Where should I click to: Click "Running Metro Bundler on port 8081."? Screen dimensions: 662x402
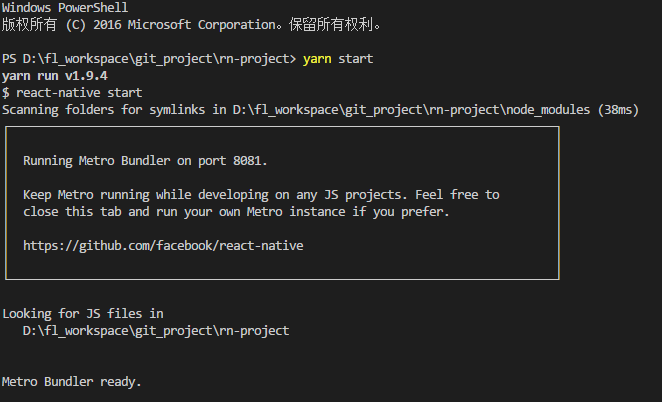(x=145, y=160)
